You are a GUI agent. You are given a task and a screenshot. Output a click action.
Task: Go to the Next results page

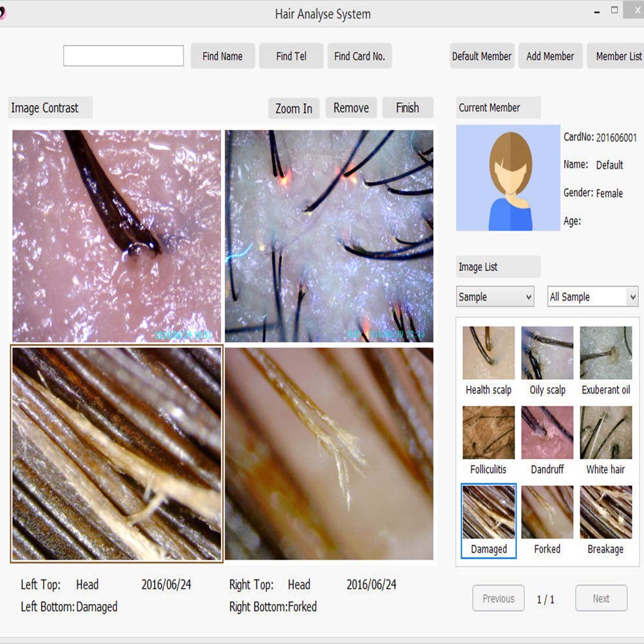tap(601, 598)
